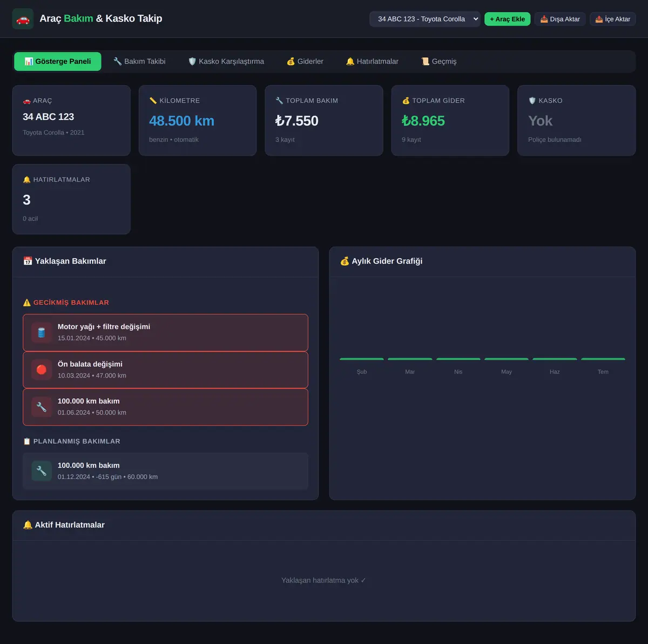This screenshot has height=644, width=648.
Task: Click the Tem bar in monthly chart
Action: click(x=603, y=359)
